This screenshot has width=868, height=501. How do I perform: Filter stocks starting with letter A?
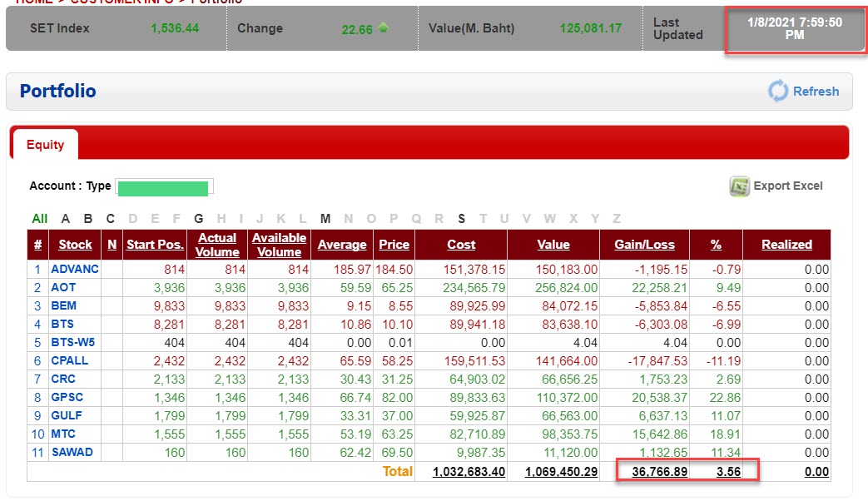pos(65,219)
